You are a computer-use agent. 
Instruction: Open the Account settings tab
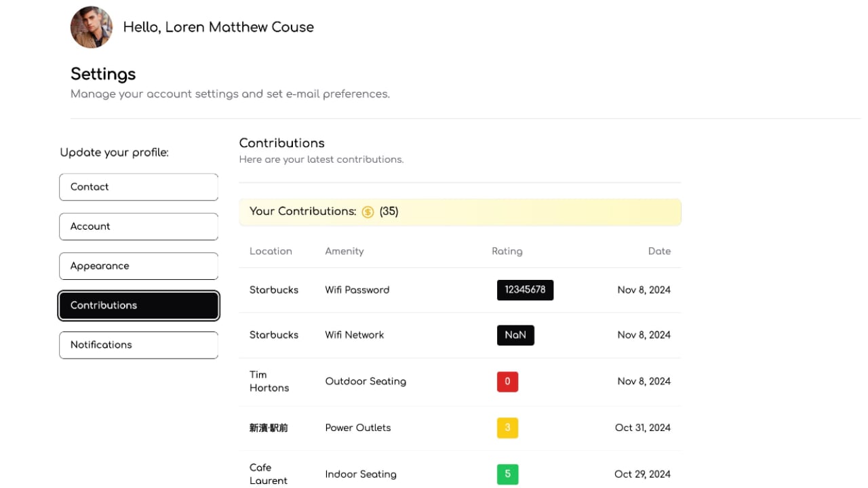pyautogui.click(x=138, y=226)
